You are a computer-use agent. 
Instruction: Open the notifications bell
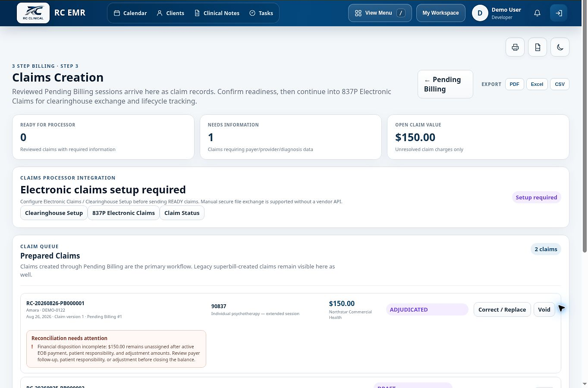click(537, 13)
